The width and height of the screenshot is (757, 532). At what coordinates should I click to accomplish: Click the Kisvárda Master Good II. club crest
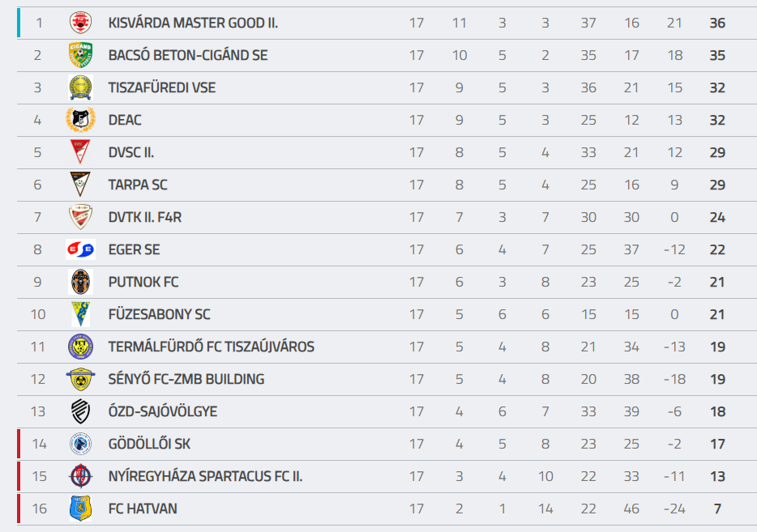pyautogui.click(x=80, y=23)
